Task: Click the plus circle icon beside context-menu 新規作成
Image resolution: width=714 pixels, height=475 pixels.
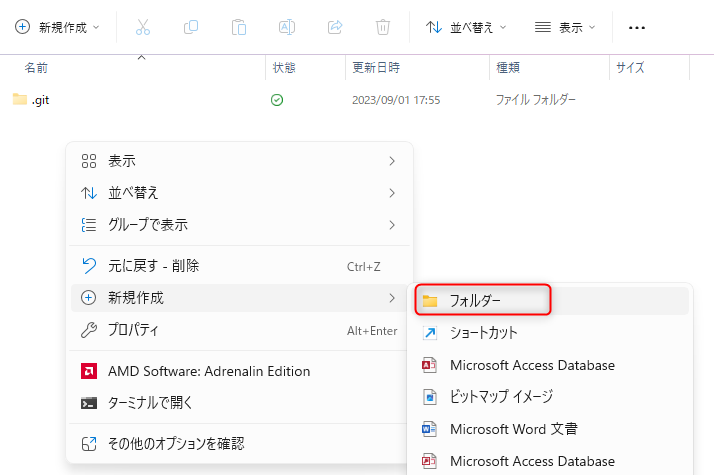Action: pos(88,298)
